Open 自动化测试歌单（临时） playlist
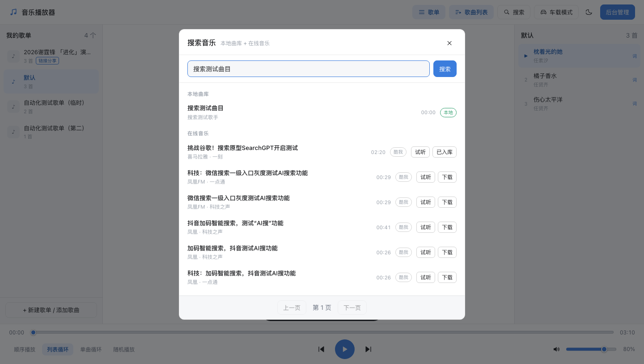Screen dimensions: 644x364 pos(51,107)
